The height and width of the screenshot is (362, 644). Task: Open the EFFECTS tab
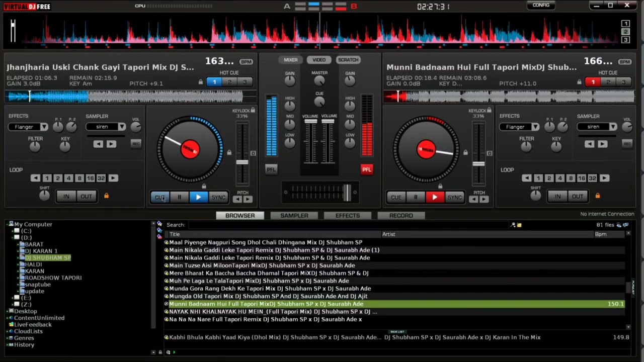[x=348, y=216]
